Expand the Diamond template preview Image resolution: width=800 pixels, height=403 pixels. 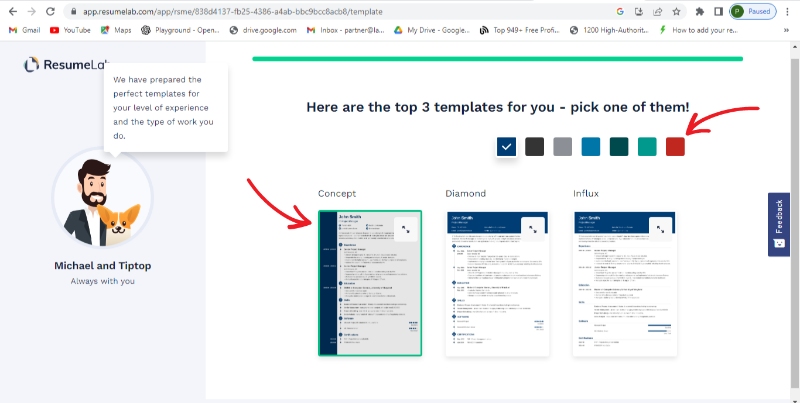point(532,229)
